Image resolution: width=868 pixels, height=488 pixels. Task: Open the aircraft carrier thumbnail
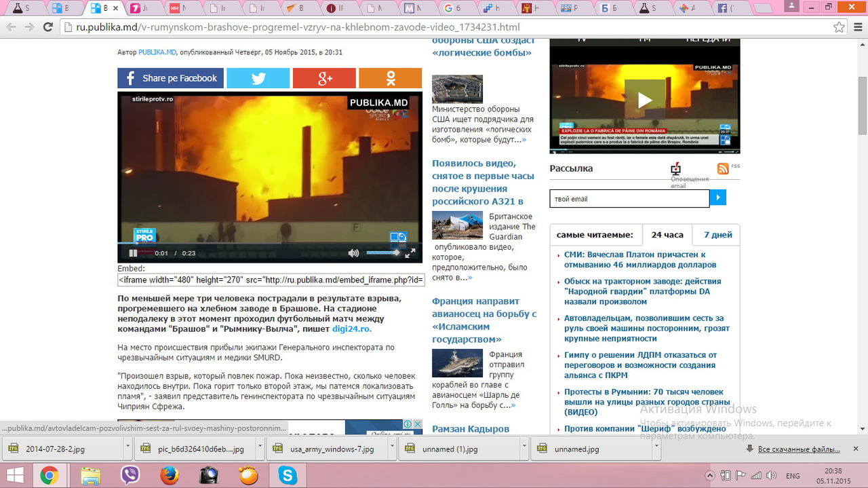[x=457, y=363]
